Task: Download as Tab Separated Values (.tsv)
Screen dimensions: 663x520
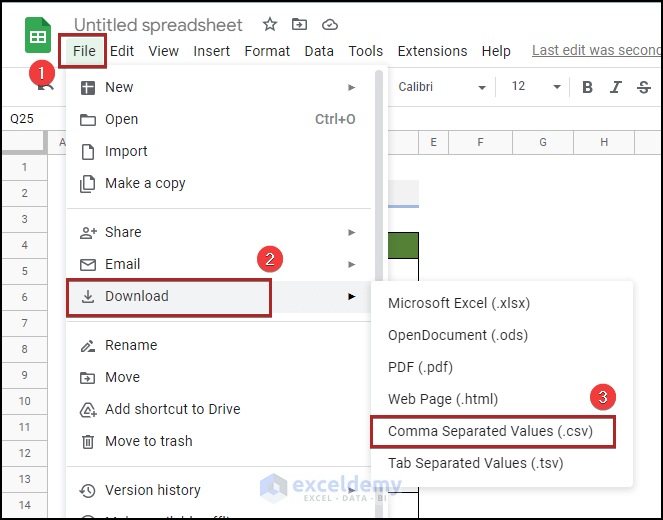Action: (x=501, y=463)
